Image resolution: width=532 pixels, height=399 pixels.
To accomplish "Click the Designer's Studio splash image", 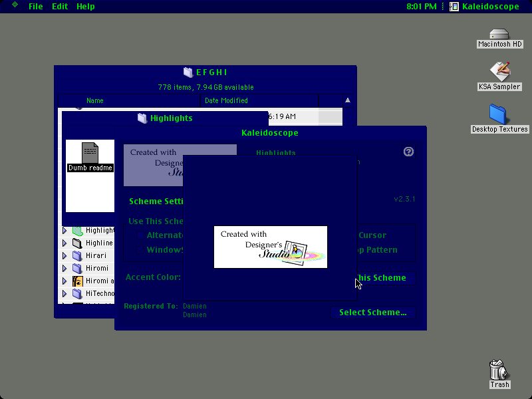I will (271, 247).
